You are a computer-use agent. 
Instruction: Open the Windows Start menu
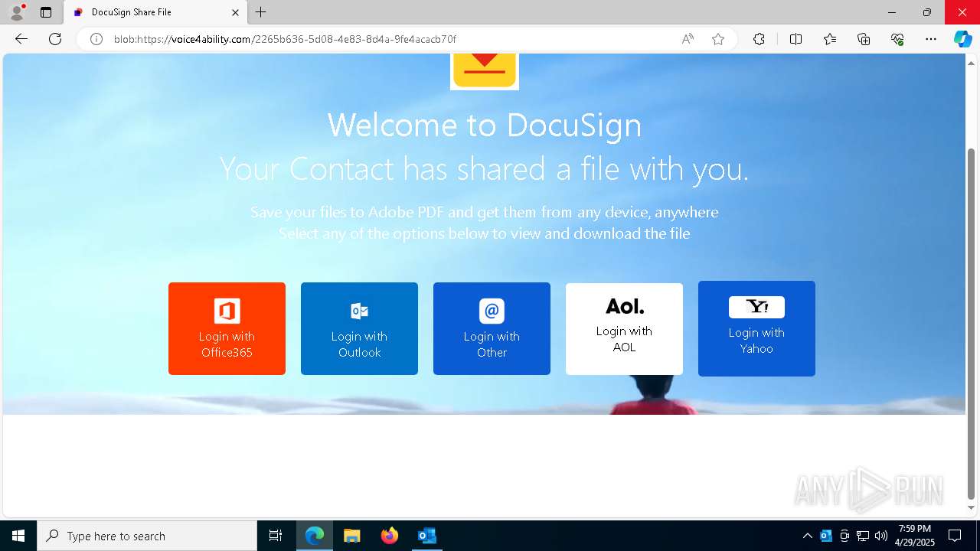tap(18, 536)
